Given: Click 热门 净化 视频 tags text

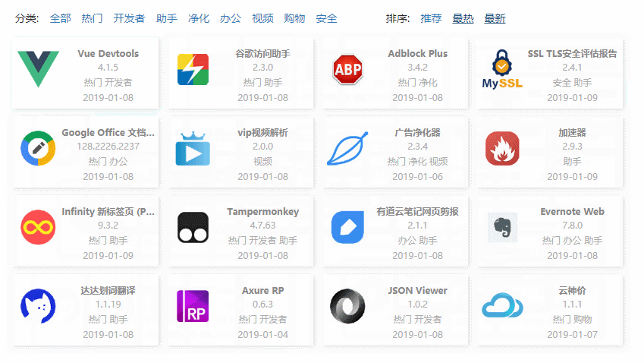Looking at the screenshot, I should point(418,162).
